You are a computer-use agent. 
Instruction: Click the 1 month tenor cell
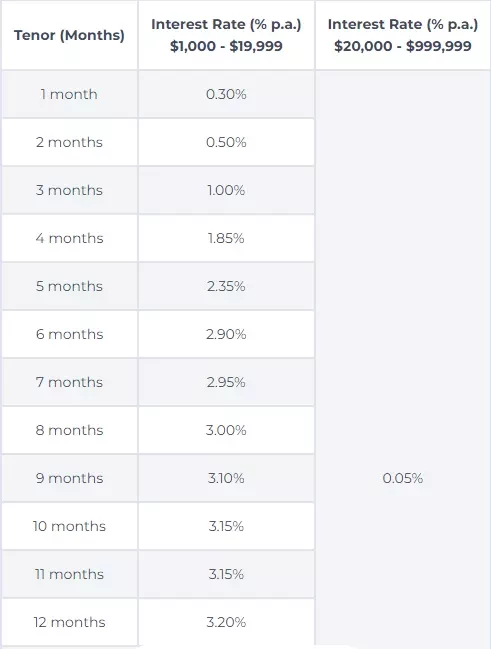[69, 94]
